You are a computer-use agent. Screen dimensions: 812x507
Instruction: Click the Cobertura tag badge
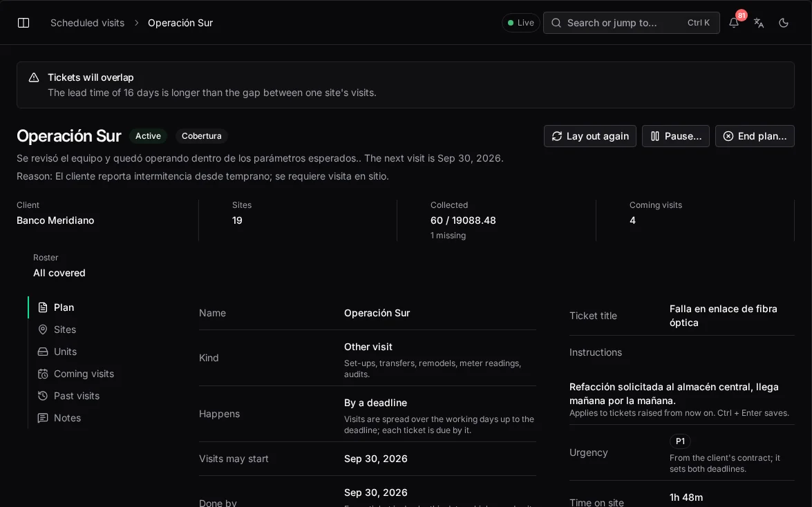[x=202, y=135]
